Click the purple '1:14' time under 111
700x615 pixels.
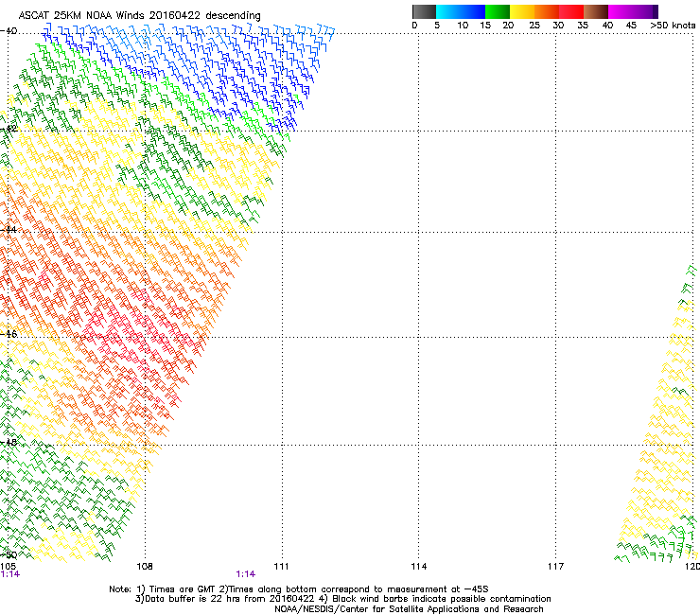[246, 574]
